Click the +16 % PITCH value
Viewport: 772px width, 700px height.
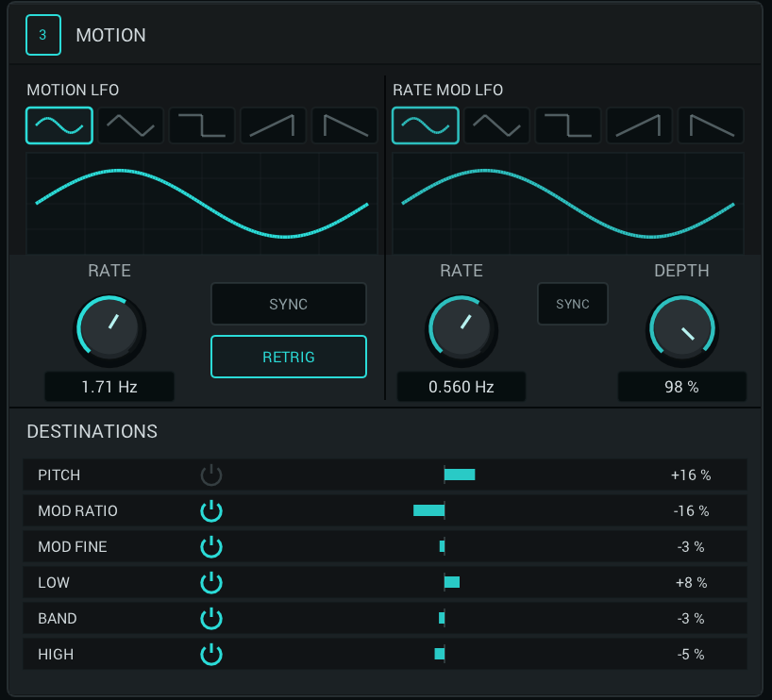(x=691, y=475)
